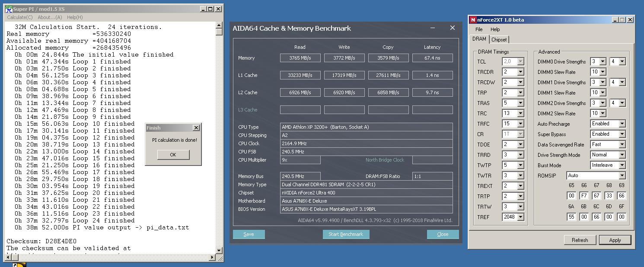Viewport: 644px width, 267px height.
Task: Expand the TWTR dropdown
Action: click(x=520, y=176)
